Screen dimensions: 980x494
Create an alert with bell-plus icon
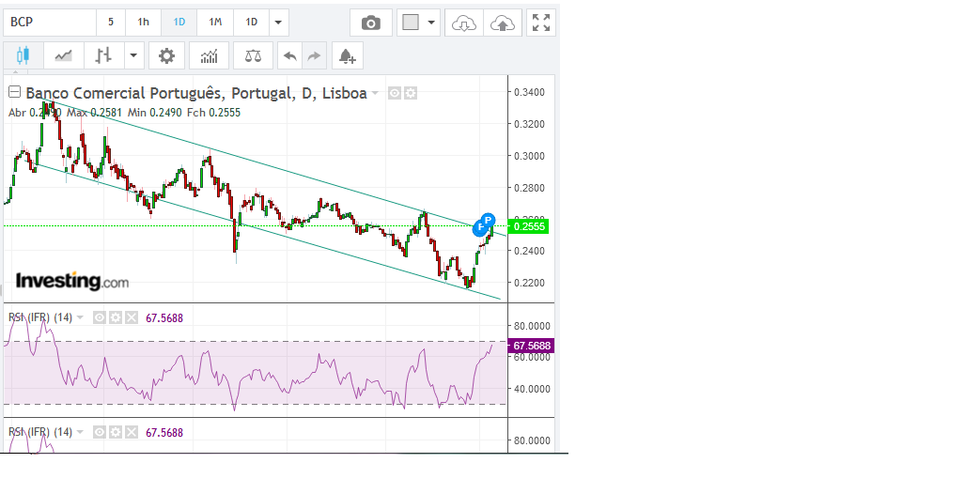347,56
